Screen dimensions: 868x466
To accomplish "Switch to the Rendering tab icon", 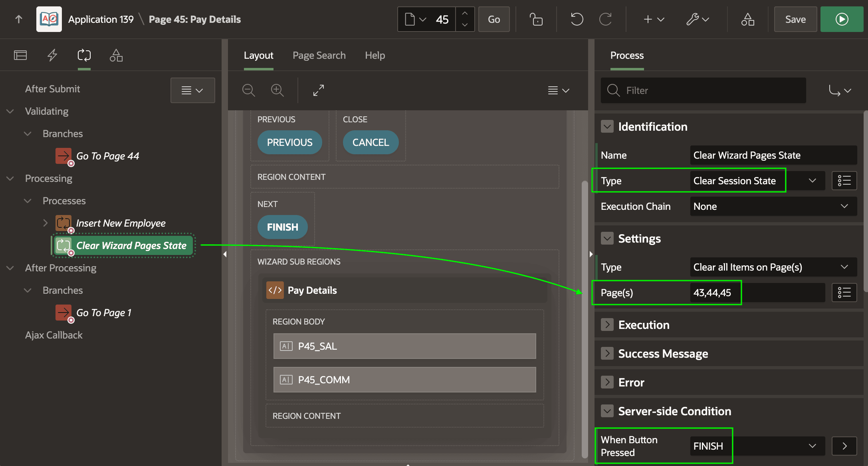I will click(20, 55).
